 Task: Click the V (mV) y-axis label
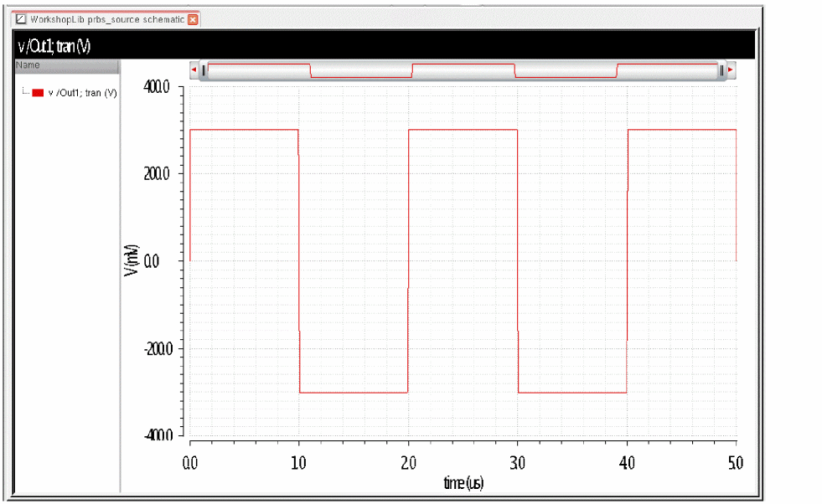point(132,260)
